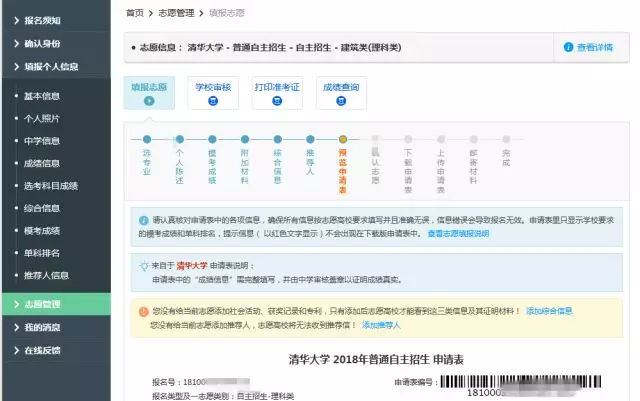Click the title 清华大学 2018年普通自主招生 申请表
This screenshot has width=640, height=401.
[376, 359]
